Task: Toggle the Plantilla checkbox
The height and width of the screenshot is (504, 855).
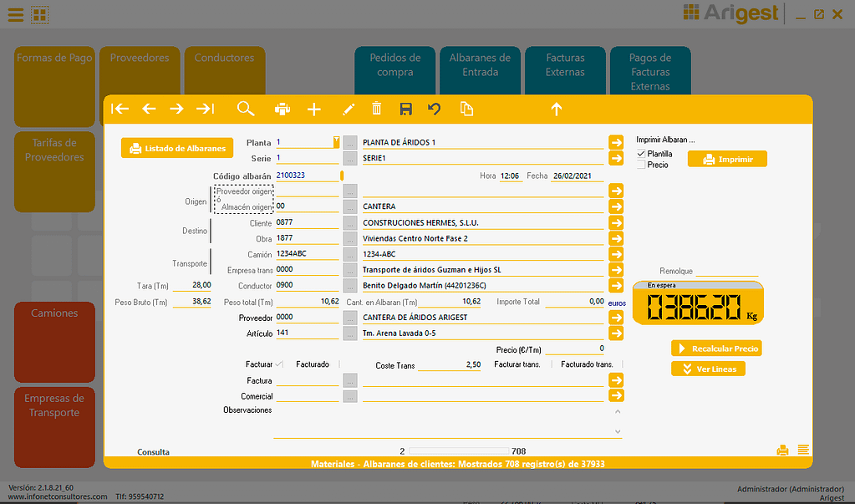Action: point(641,154)
